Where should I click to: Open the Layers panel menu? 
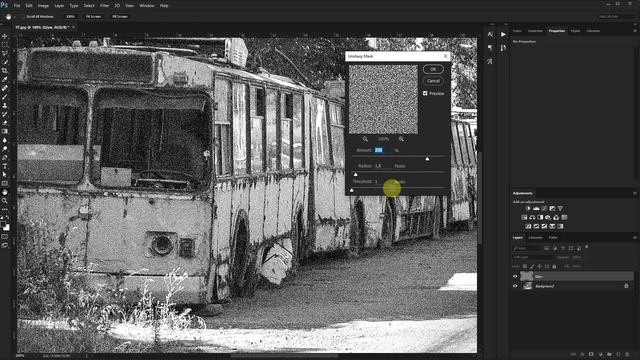[635, 238]
